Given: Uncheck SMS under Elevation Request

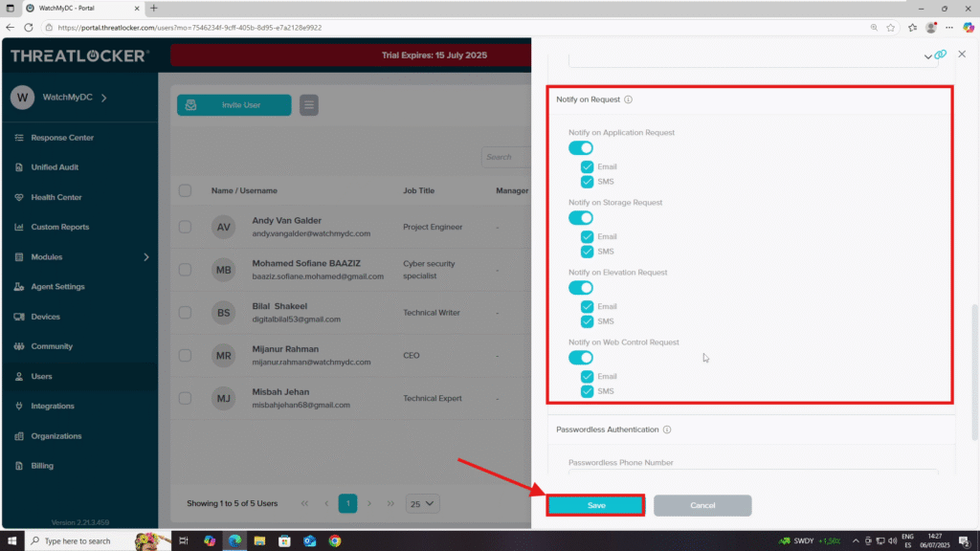Looking at the screenshot, I should pos(587,321).
